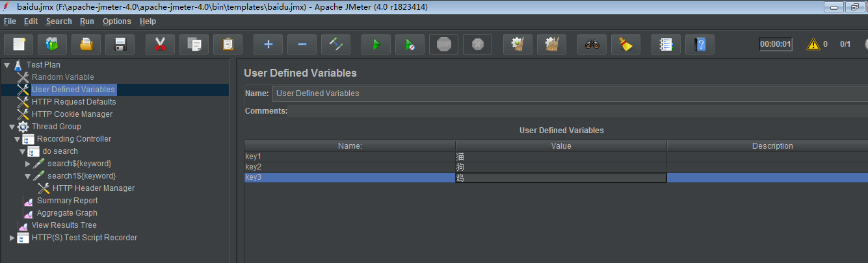
Task: Click the Clear icon with the single broom
Action: 518,44
